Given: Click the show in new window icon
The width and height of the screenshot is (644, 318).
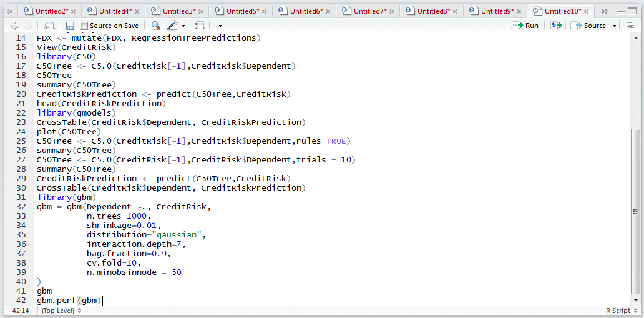Looking at the screenshot, I should [49, 26].
